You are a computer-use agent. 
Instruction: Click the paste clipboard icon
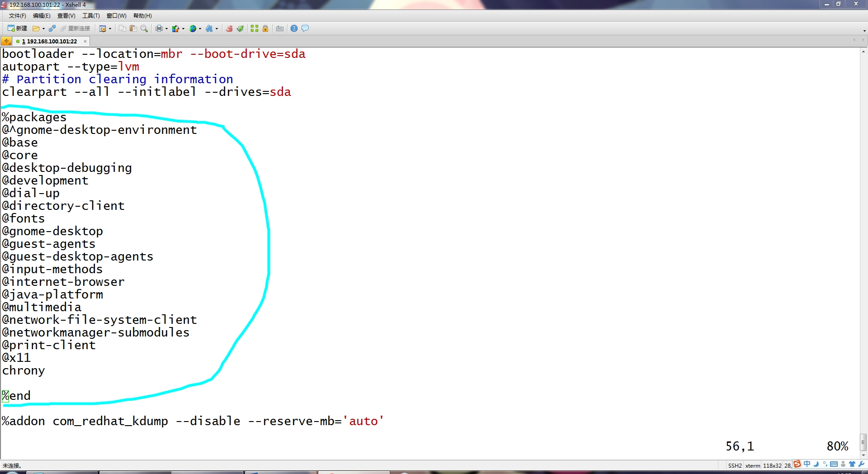(133, 28)
